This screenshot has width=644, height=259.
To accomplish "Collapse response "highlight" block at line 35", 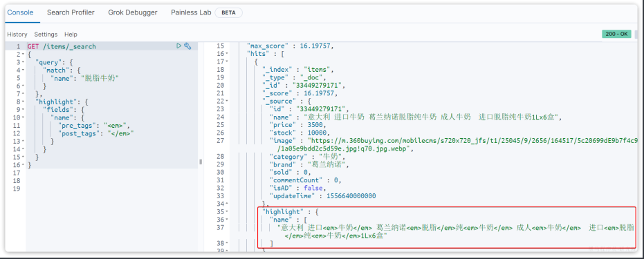I will (227, 212).
